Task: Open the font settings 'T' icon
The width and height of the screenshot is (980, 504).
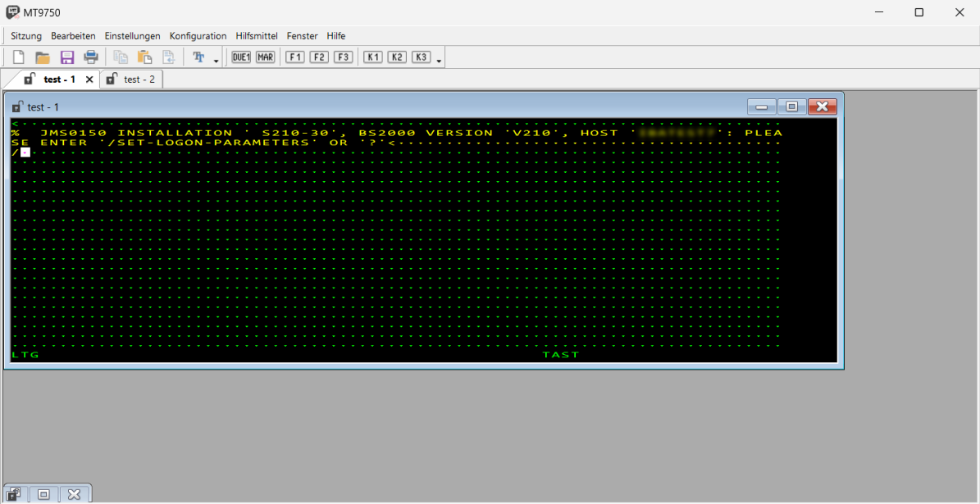Action: 198,57
